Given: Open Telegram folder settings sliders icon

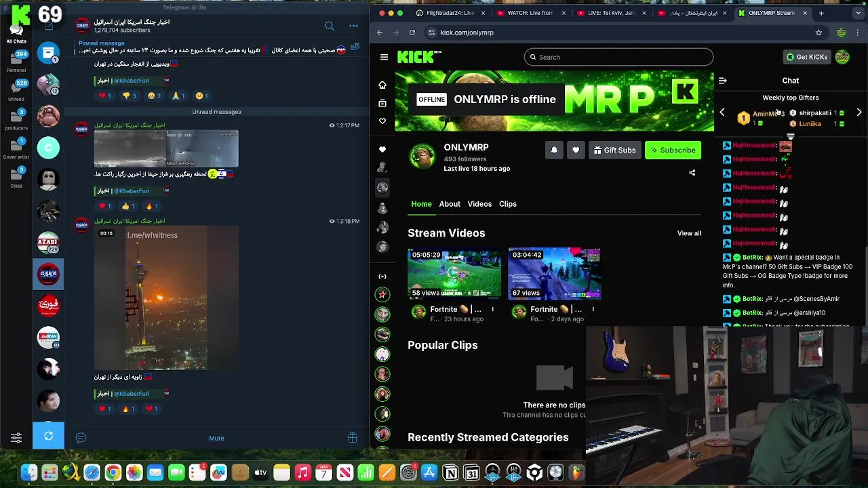Looking at the screenshot, I should click(x=16, y=438).
